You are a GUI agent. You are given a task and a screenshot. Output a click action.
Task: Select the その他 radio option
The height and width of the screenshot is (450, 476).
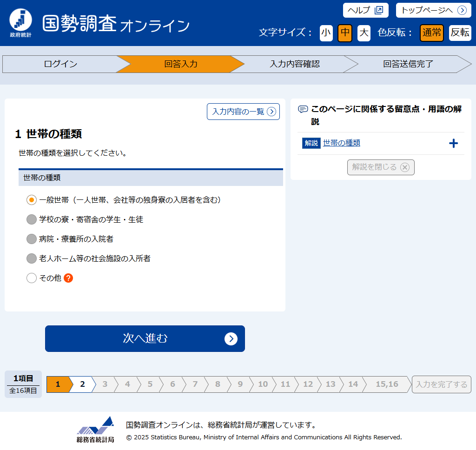tap(32, 278)
